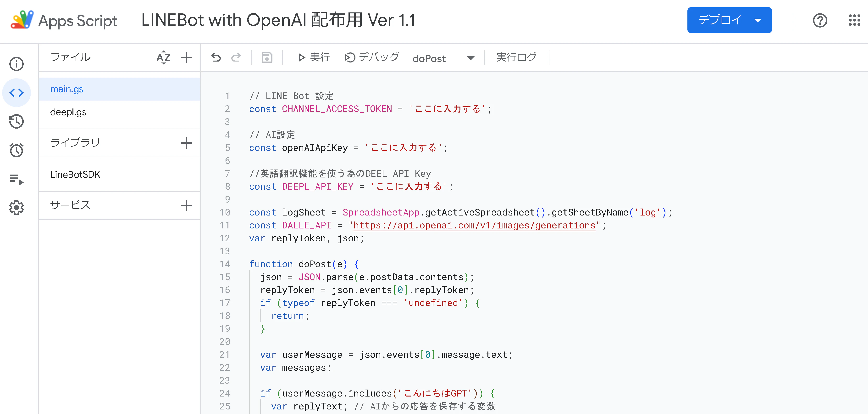Click the openAIApiKey variable on line 5

315,148
